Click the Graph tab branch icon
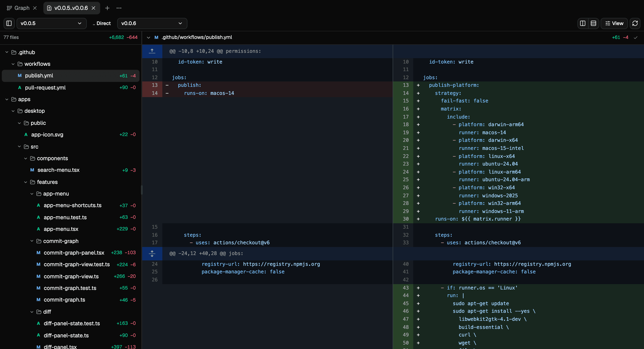 pyautogui.click(x=9, y=8)
